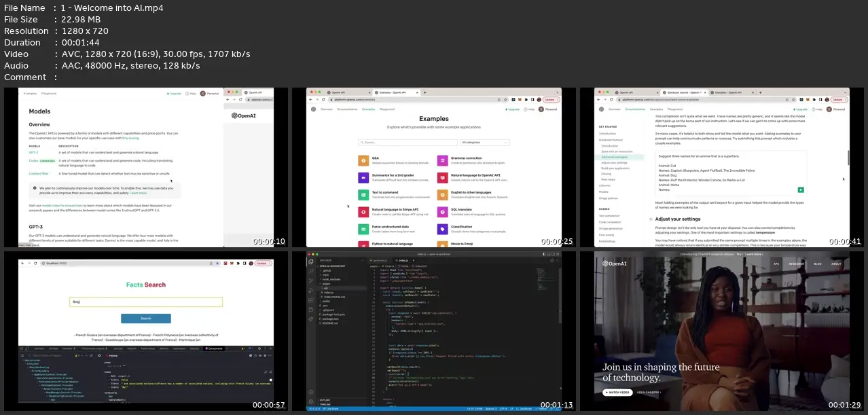Screen dimensions: 868x415
Task: Select SQL translate example icon
Action: (442, 212)
